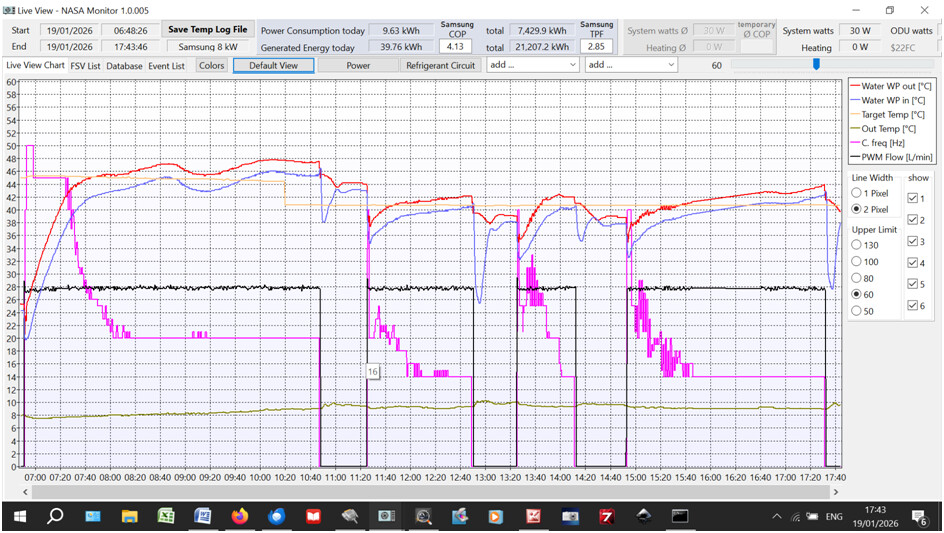Open Word from the taskbar

202,516
